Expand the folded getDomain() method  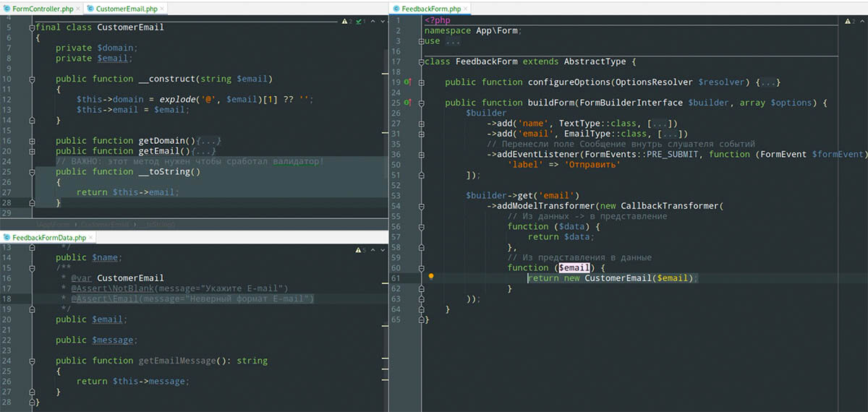click(208, 141)
